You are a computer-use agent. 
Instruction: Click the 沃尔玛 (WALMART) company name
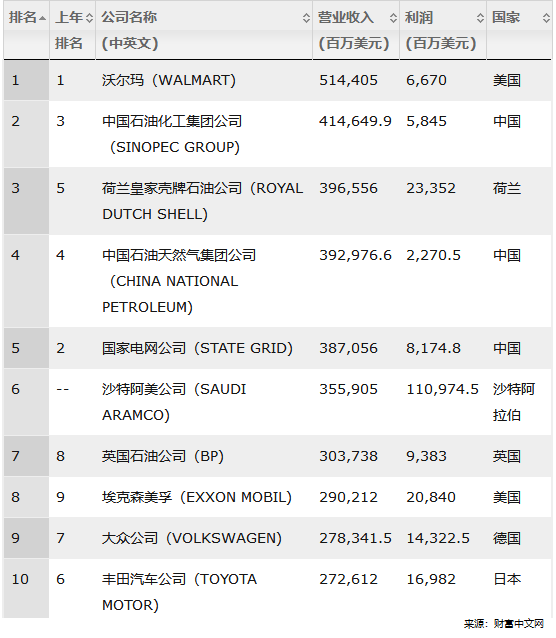(169, 80)
